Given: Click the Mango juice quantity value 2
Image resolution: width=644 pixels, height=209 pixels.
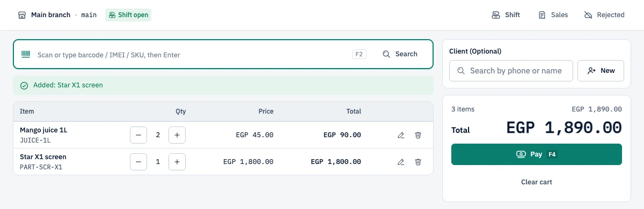Looking at the screenshot, I should click(158, 135).
